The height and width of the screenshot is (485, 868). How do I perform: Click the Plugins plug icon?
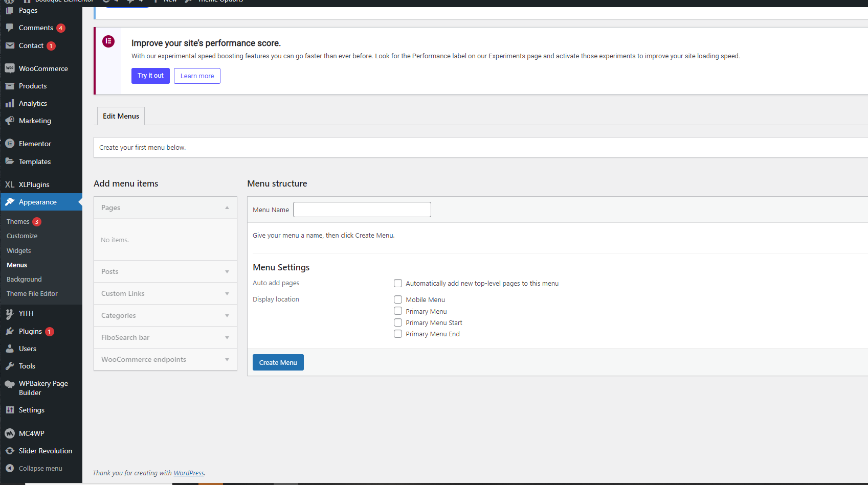coord(10,331)
